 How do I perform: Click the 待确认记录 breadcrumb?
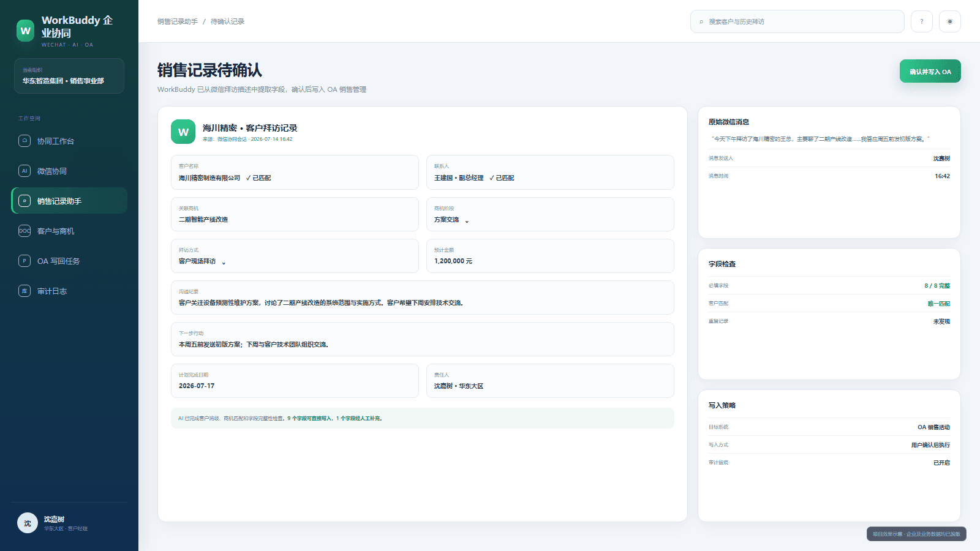click(227, 21)
